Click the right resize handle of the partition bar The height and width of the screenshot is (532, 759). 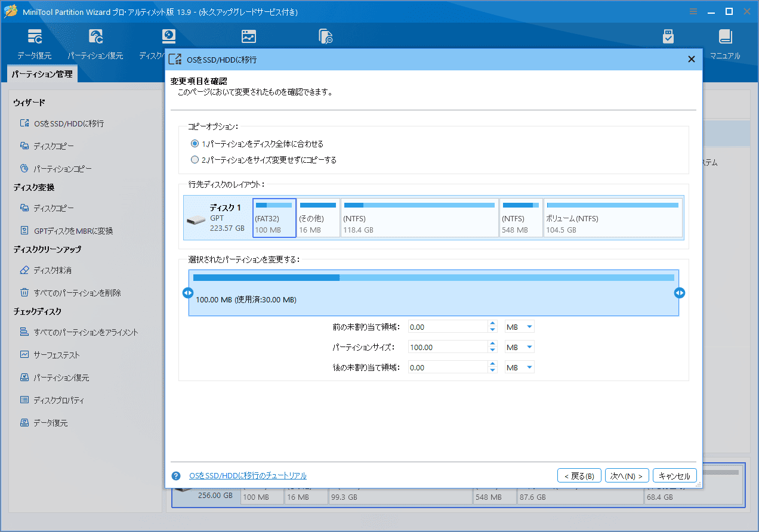680,293
